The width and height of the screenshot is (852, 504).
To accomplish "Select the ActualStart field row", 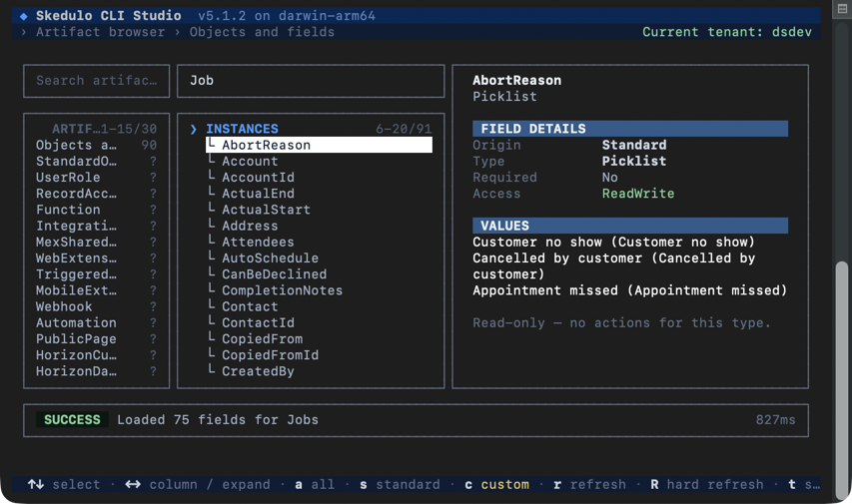I will click(x=319, y=210).
